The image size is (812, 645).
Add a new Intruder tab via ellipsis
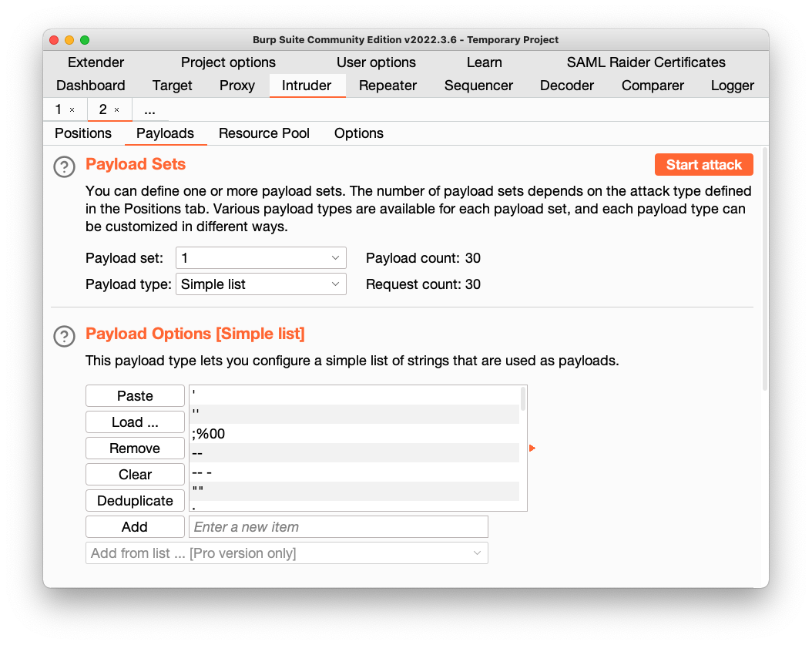(x=149, y=110)
